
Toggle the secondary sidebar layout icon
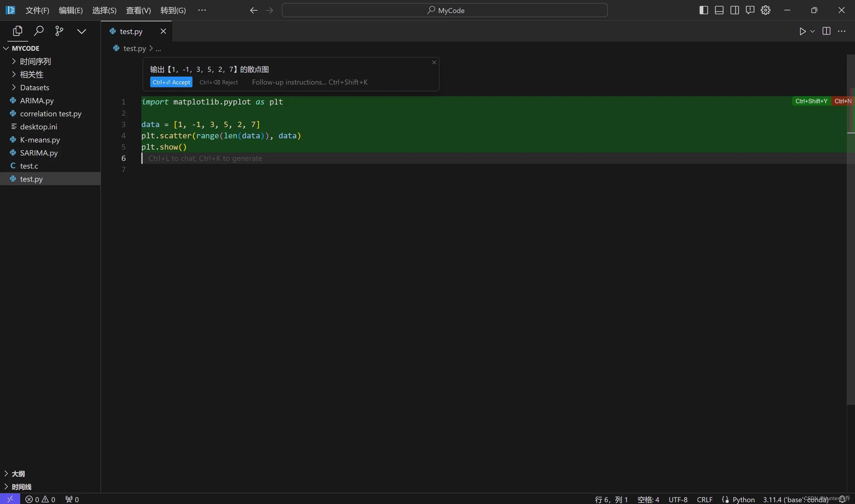(x=734, y=10)
